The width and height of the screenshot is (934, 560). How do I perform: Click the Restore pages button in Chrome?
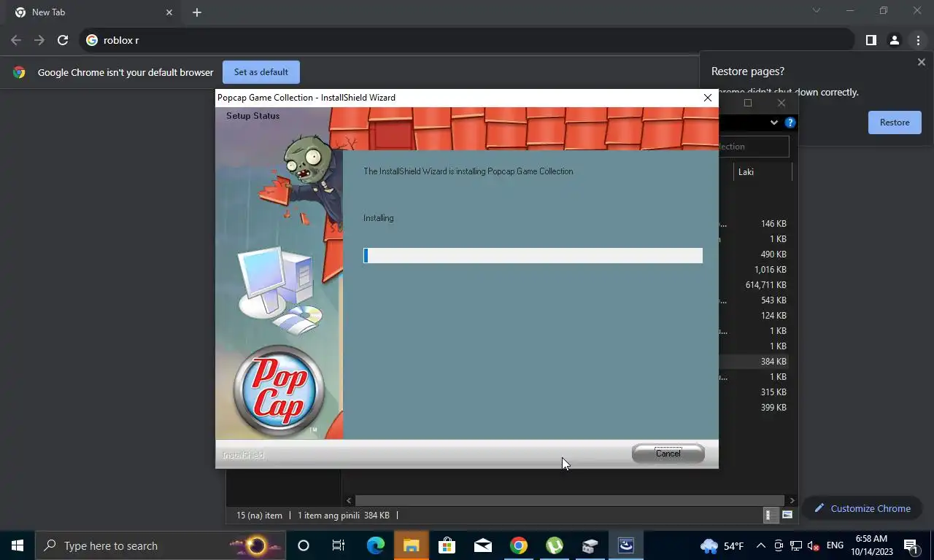(895, 122)
